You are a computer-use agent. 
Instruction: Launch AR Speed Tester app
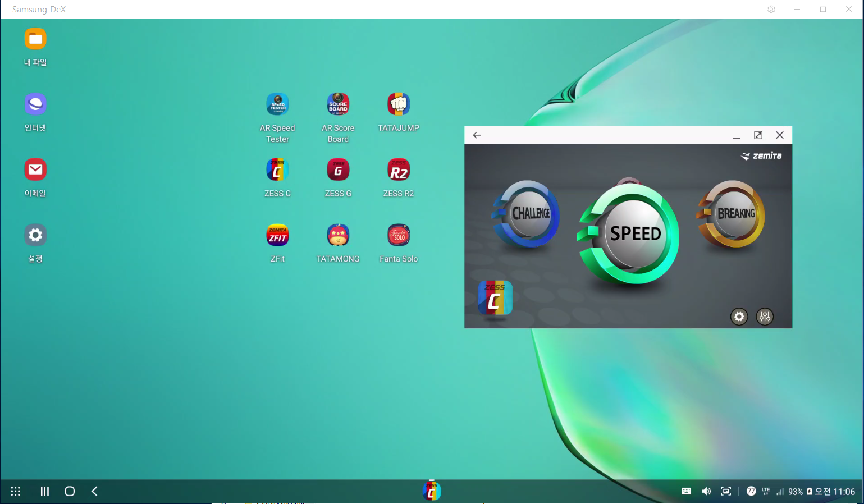click(x=277, y=104)
